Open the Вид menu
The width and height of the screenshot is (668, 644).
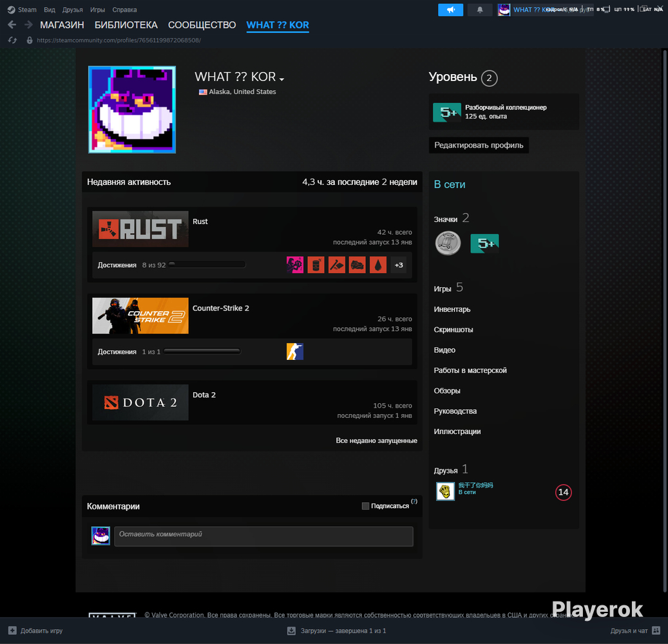[50, 10]
